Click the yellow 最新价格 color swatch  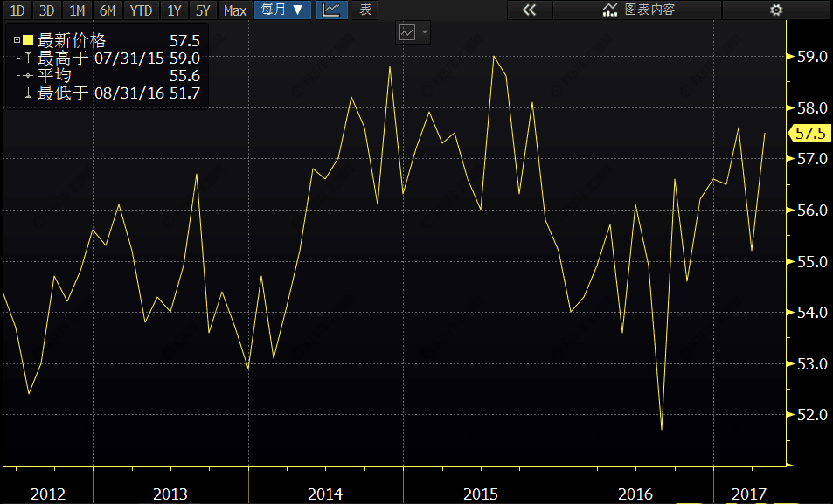[x=28, y=40]
